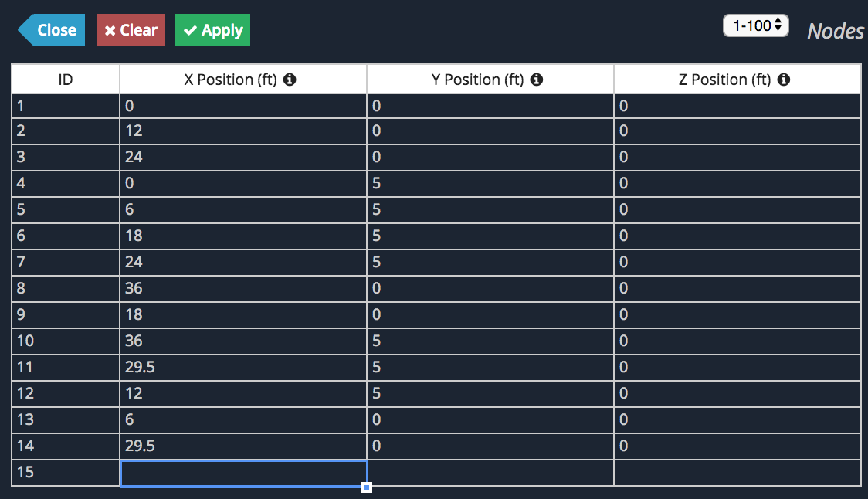The image size is (868, 499).
Task: Click the Y Position cell of node 4
Action: click(490, 183)
